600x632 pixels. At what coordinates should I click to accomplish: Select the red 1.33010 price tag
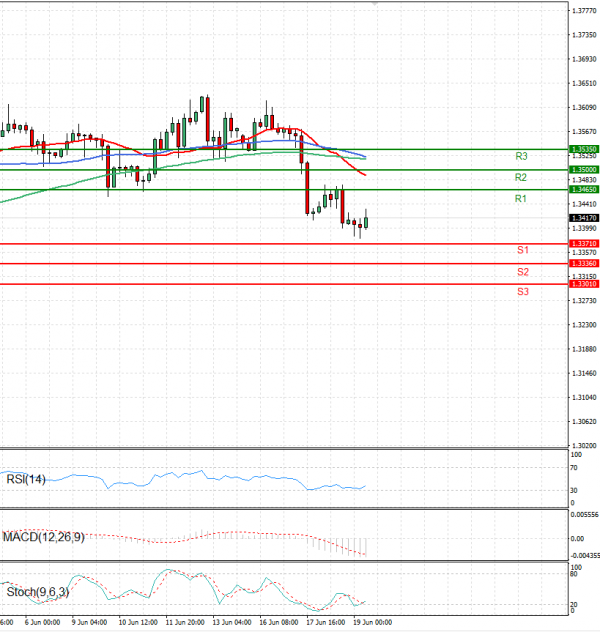582,284
